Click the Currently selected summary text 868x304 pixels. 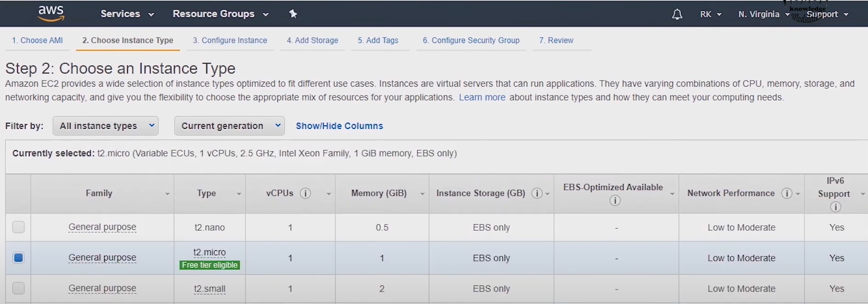235,153
